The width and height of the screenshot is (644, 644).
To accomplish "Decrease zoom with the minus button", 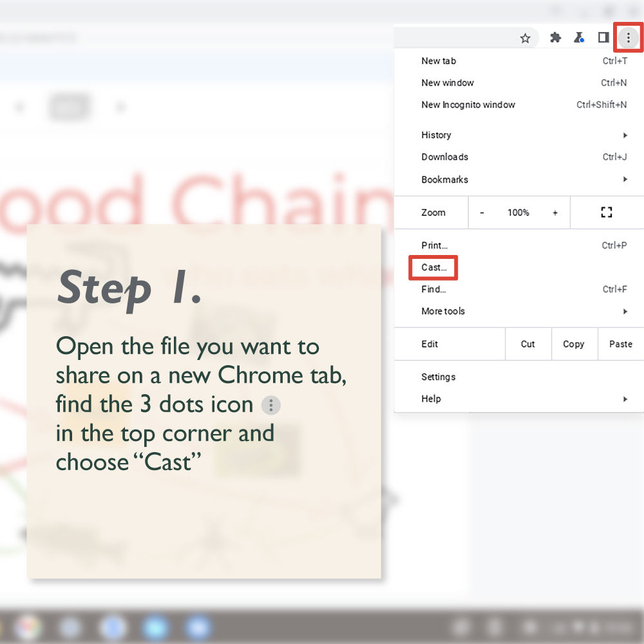I will [x=482, y=213].
